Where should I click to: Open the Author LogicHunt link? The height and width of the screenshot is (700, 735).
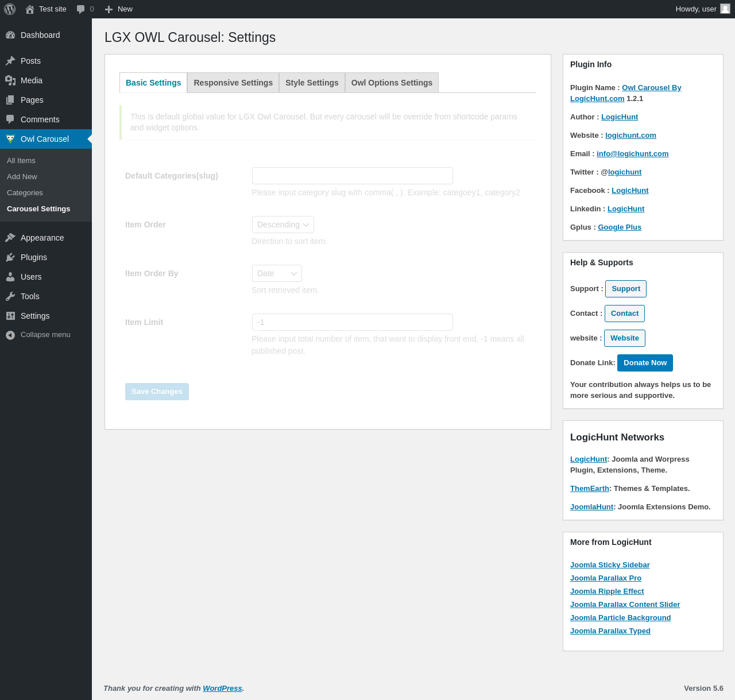point(620,117)
